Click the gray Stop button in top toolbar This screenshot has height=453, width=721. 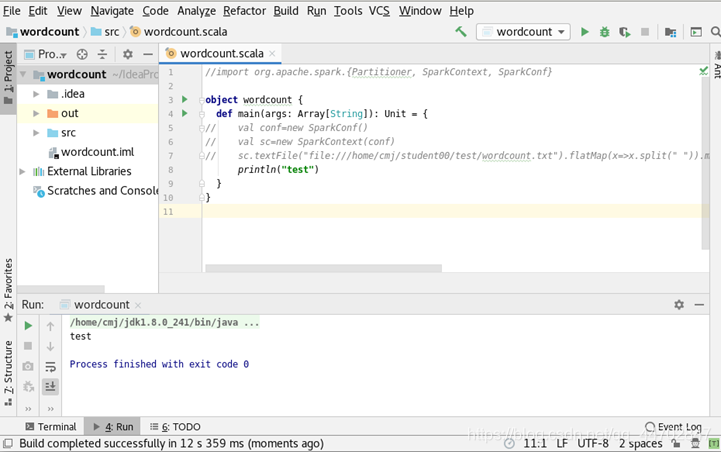(x=645, y=32)
